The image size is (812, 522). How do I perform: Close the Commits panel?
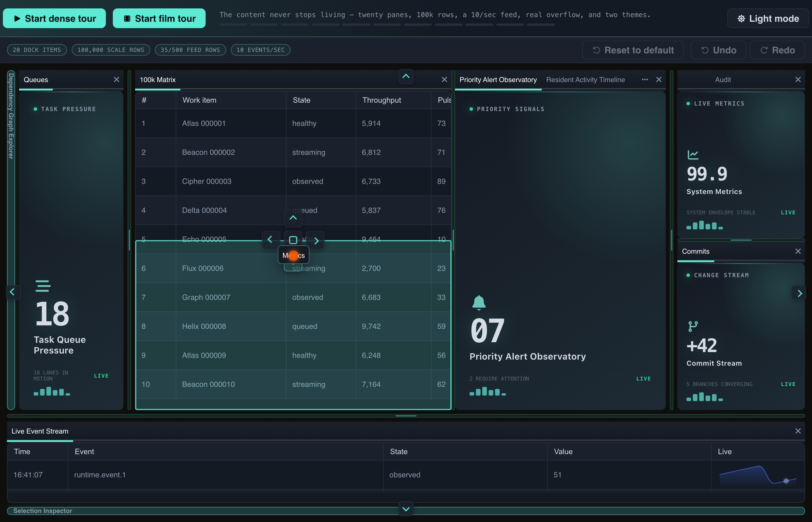pos(798,251)
